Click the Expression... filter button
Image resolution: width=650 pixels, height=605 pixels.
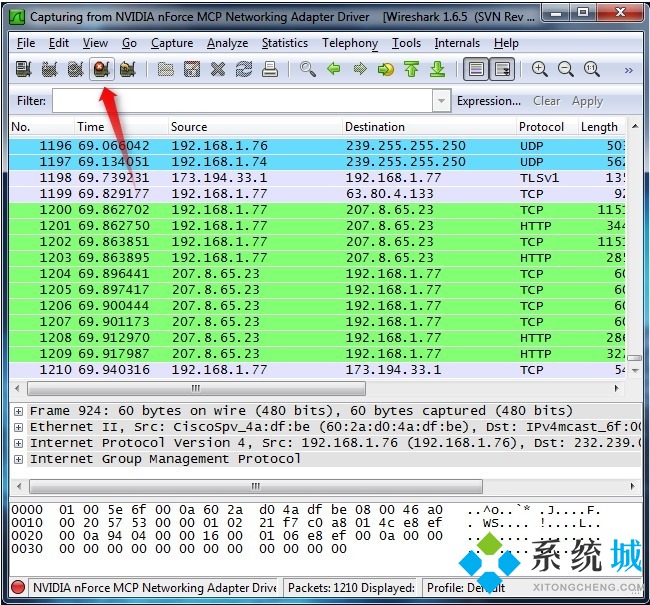coord(489,101)
